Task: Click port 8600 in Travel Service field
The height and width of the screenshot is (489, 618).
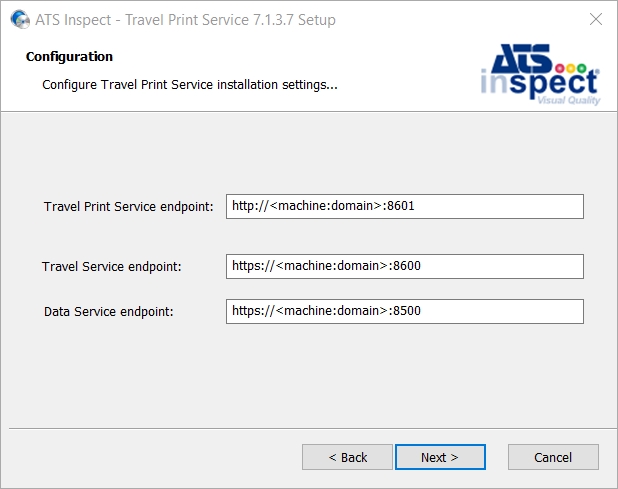Action: [x=407, y=266]
